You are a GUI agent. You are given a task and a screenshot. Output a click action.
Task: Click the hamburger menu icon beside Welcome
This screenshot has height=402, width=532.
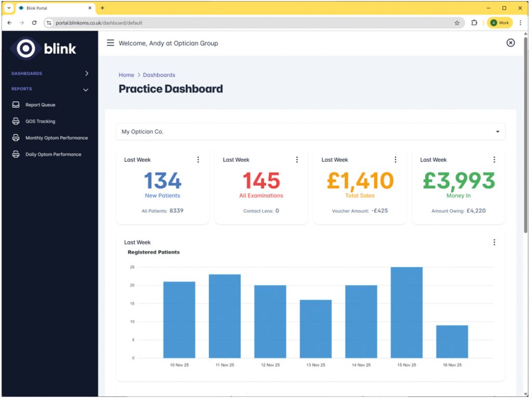click(110, 43)
